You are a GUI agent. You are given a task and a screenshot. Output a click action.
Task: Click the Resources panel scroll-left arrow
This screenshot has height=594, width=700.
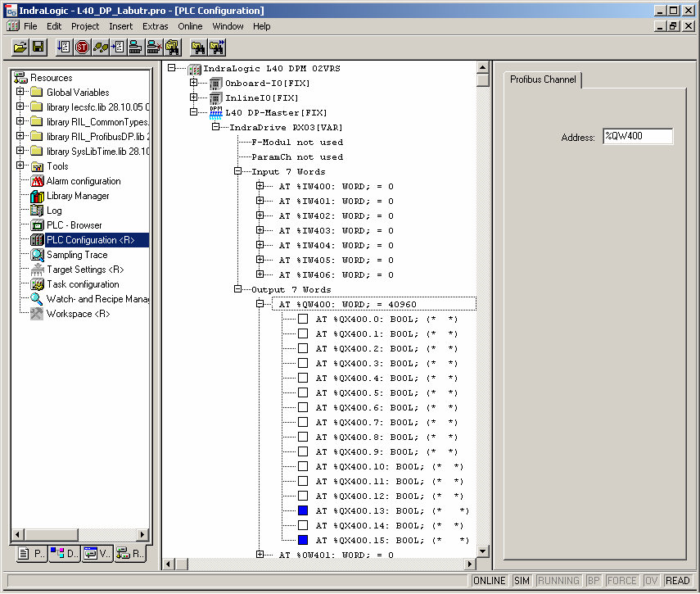pyautogui.click(x=18, y=534)
